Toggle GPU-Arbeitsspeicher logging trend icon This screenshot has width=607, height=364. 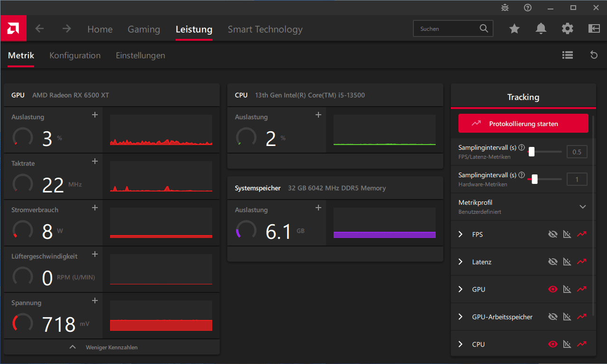click(582, 317)
